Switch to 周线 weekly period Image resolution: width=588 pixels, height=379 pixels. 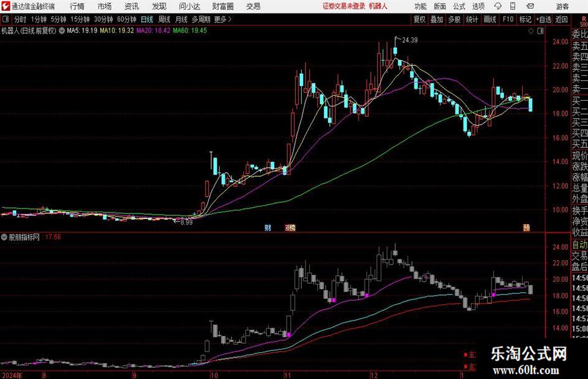[x=164, y=19]
